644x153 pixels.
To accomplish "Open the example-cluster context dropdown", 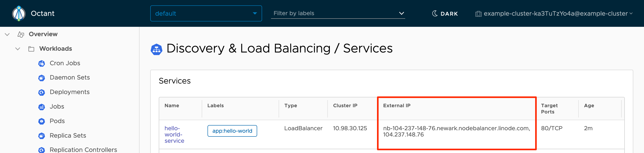I will click(x=554, y=13).
